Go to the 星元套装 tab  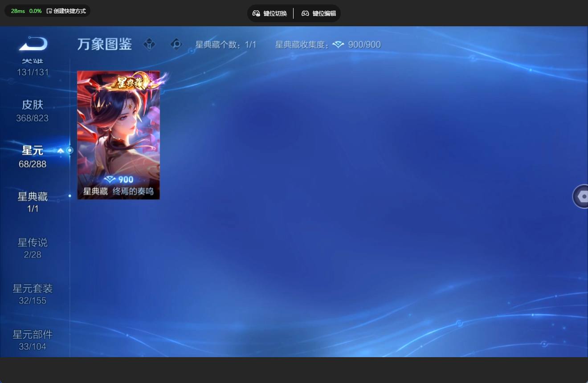click(33, 294)
